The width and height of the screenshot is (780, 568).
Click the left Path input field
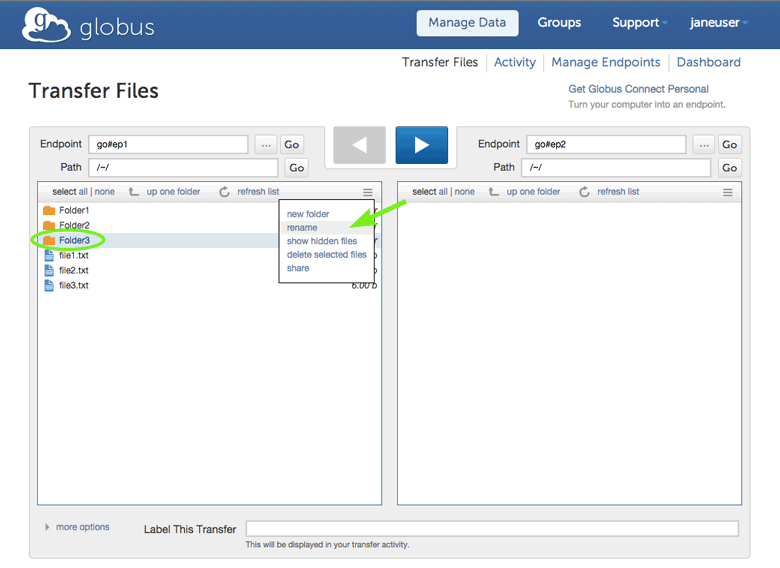[183, 168]
